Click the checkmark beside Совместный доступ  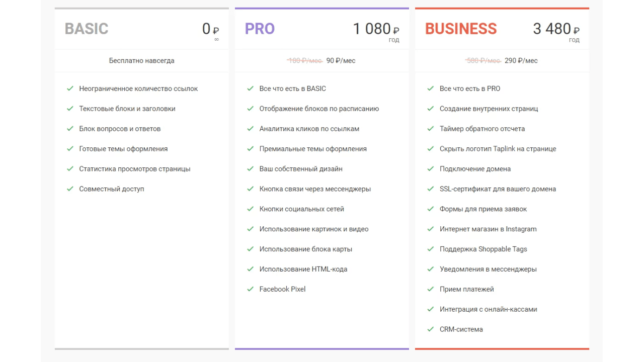tap(70, 189)
